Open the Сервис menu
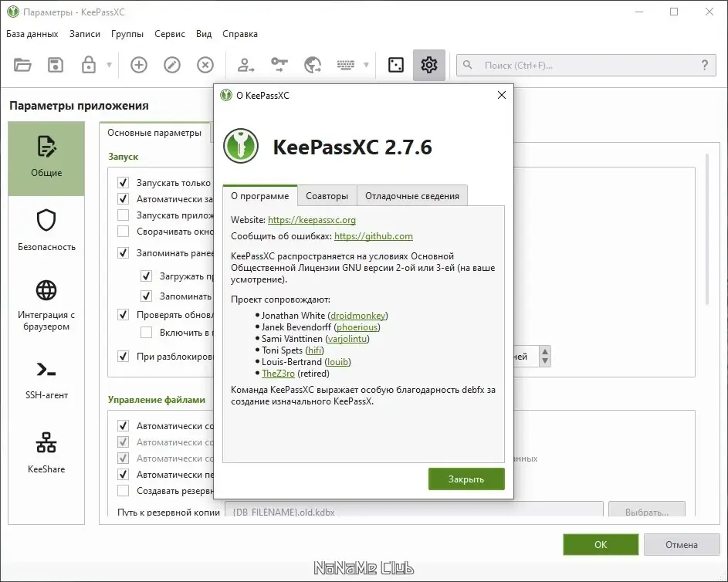Screen dimensions: 728x582 point(170,34)
